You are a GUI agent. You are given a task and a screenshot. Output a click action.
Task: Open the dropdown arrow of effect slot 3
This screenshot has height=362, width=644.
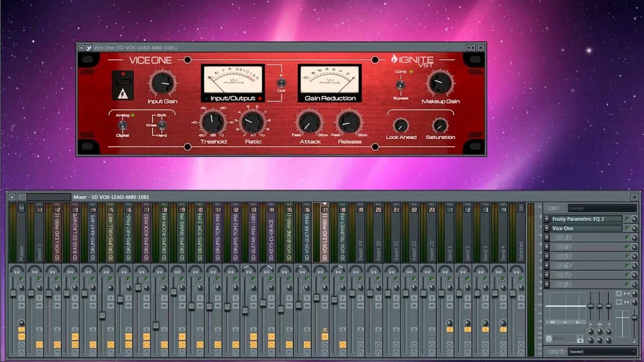pos(546,238)
